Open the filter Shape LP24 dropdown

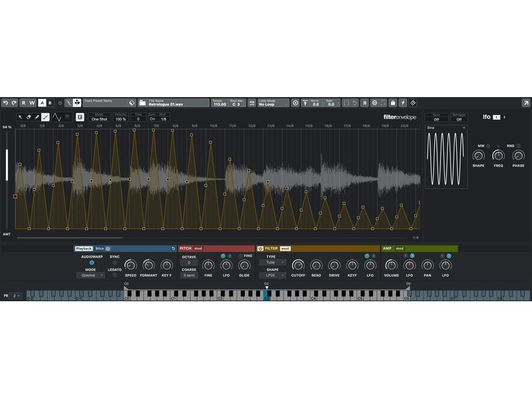point(272,275)
